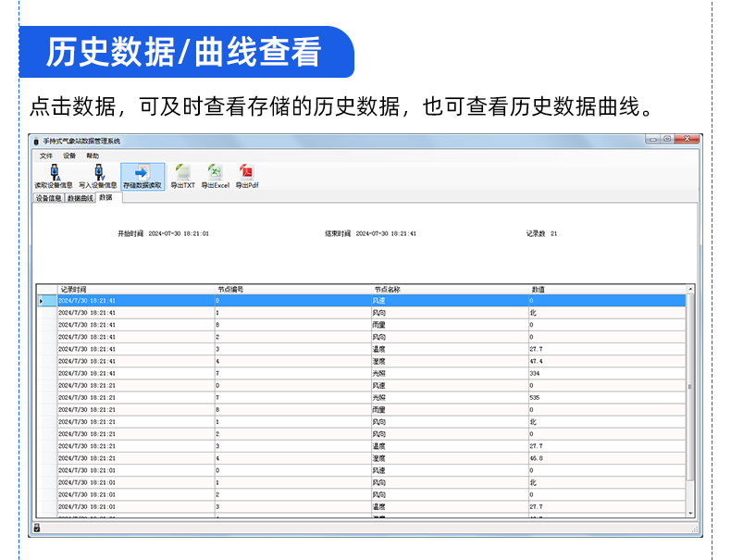731x560 pixels.
Task: Click the 数值 column header
Action: [539, 289]
